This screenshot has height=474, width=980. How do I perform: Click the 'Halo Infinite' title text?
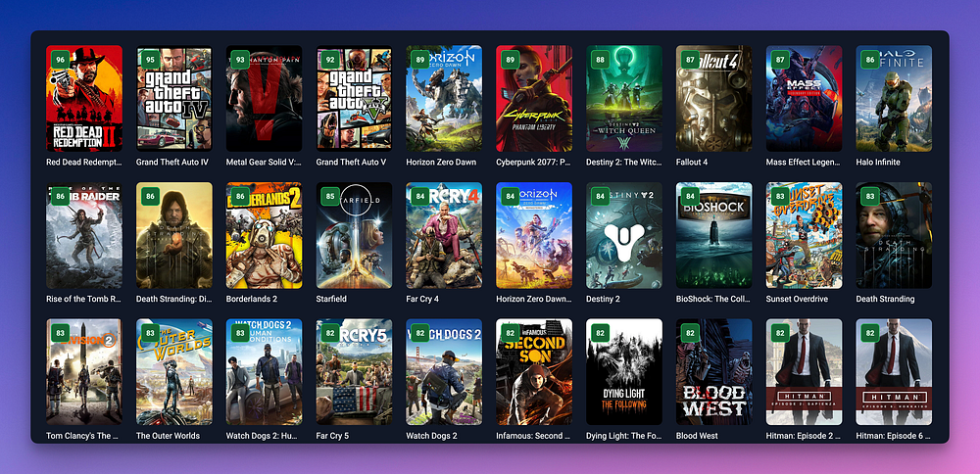point(878,162)
